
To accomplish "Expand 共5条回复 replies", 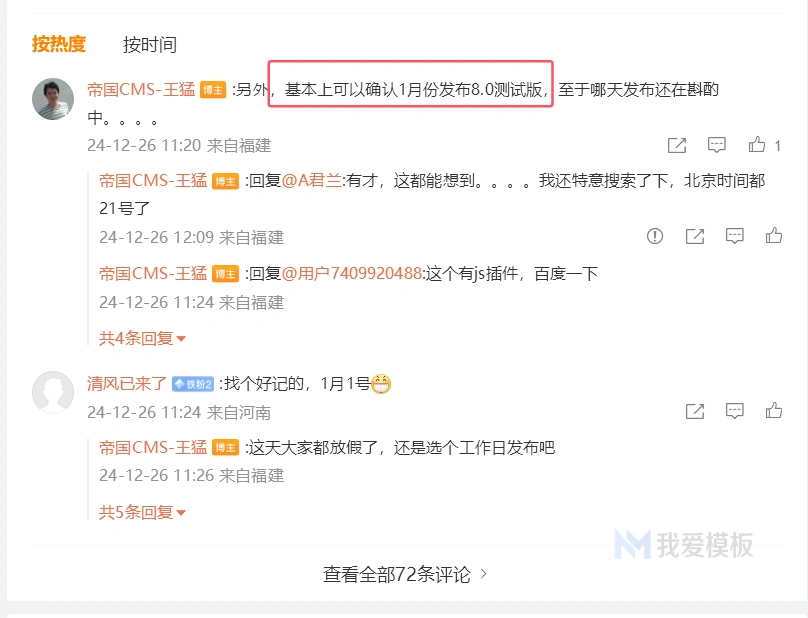I will pyautogui.click(x=142, y=512).
